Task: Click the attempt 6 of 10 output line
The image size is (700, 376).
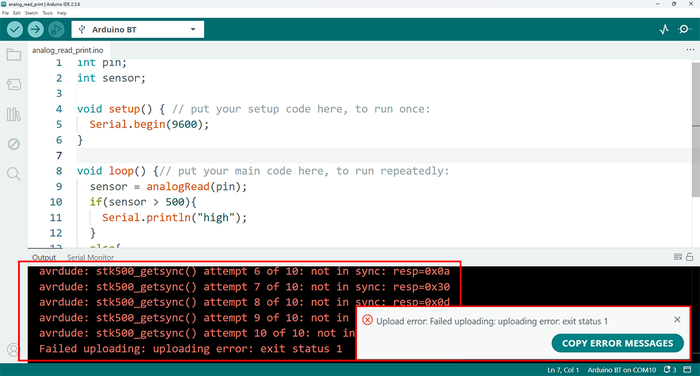Action: point(244,271)
